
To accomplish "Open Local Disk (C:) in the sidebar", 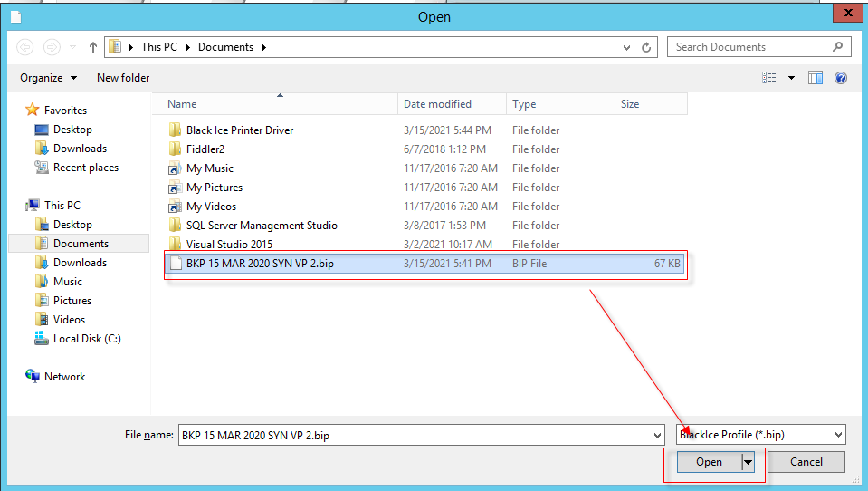I will 87,339.
